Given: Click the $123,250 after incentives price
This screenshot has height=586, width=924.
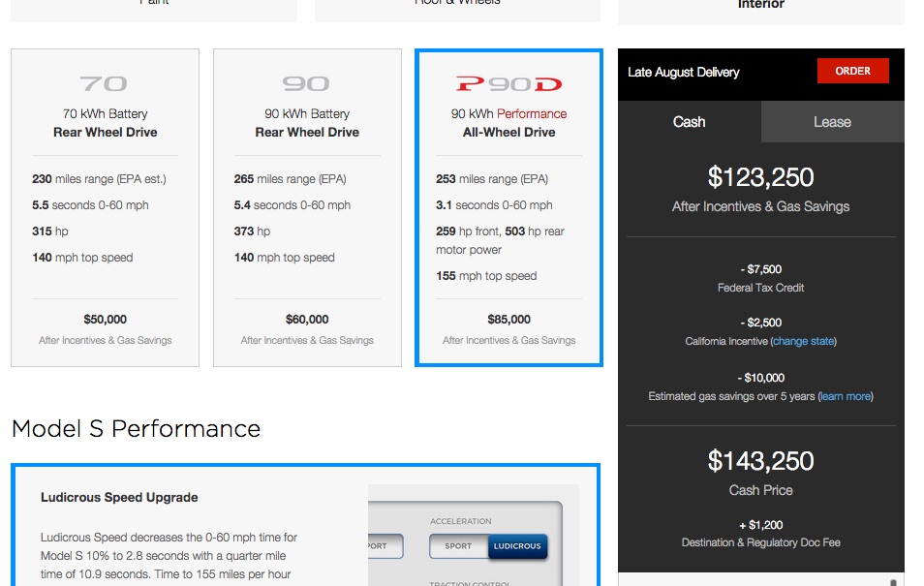Looking at the screenshot, I should pos(760,177).
